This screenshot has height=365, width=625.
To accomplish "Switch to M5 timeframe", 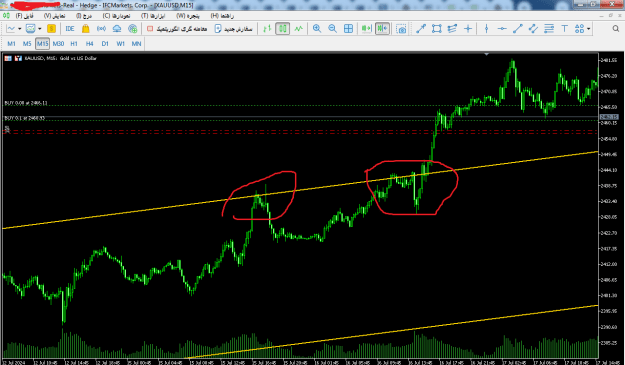I will [x=27, y=44].
